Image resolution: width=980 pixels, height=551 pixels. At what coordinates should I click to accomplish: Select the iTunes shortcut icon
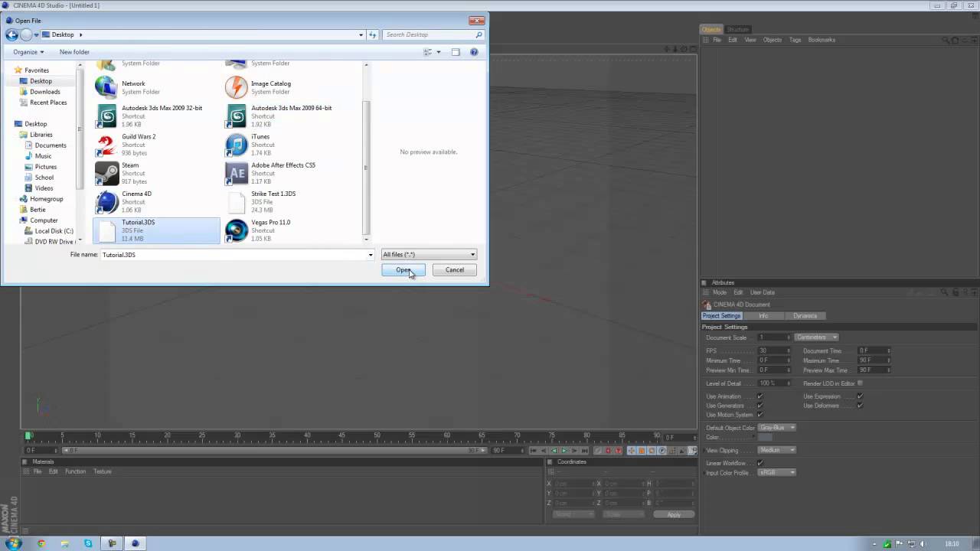tap(237, 145)
